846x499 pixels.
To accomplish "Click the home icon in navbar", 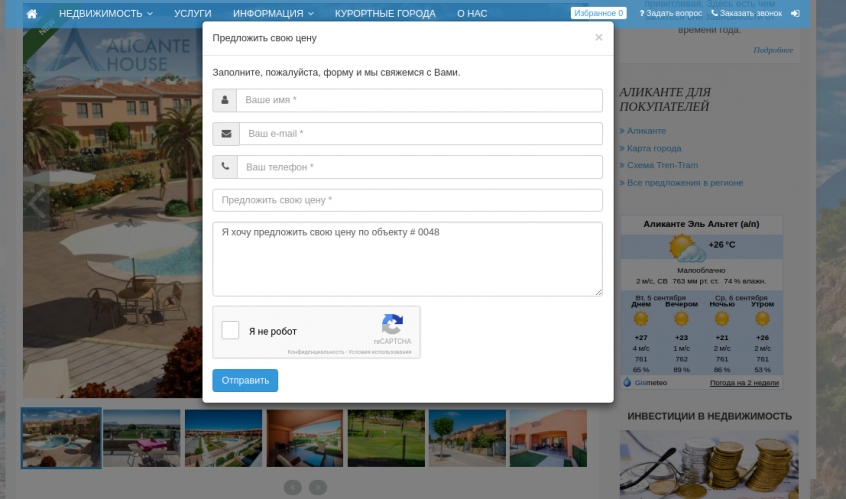I will pos(32,14).
